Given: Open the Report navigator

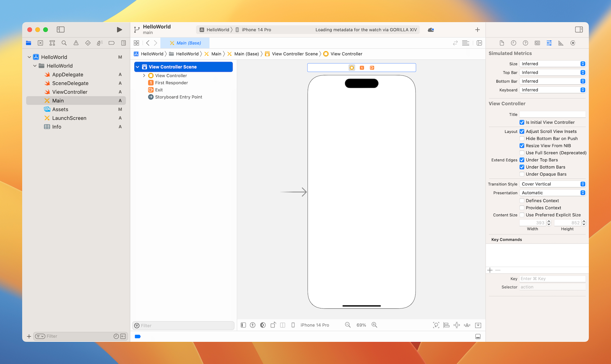Looking at the screenshot, I should tap(123, 43).
